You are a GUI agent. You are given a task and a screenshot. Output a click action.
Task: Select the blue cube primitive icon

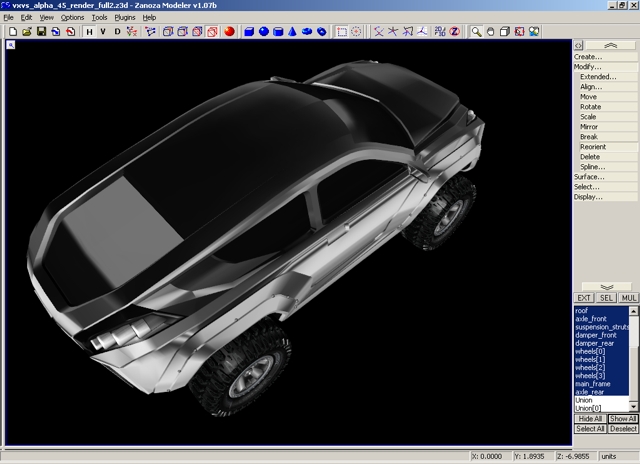(x=249, y=32)
